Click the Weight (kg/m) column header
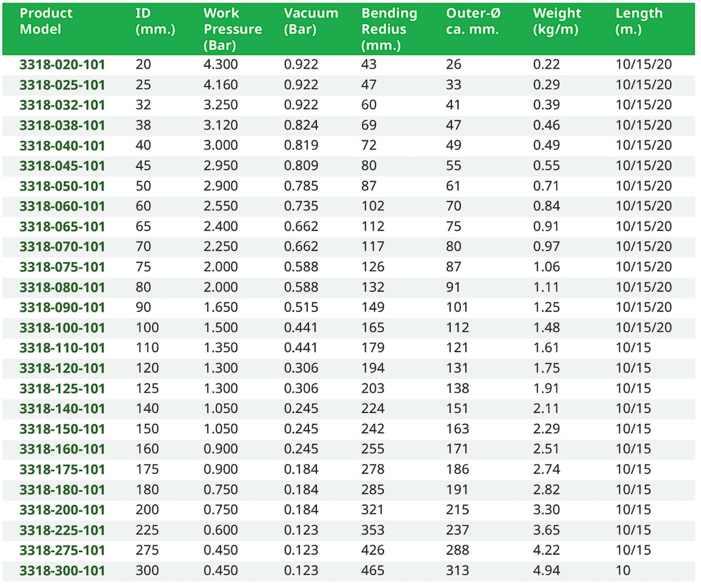This screenshot has width=701, height=588. (557, 21)
